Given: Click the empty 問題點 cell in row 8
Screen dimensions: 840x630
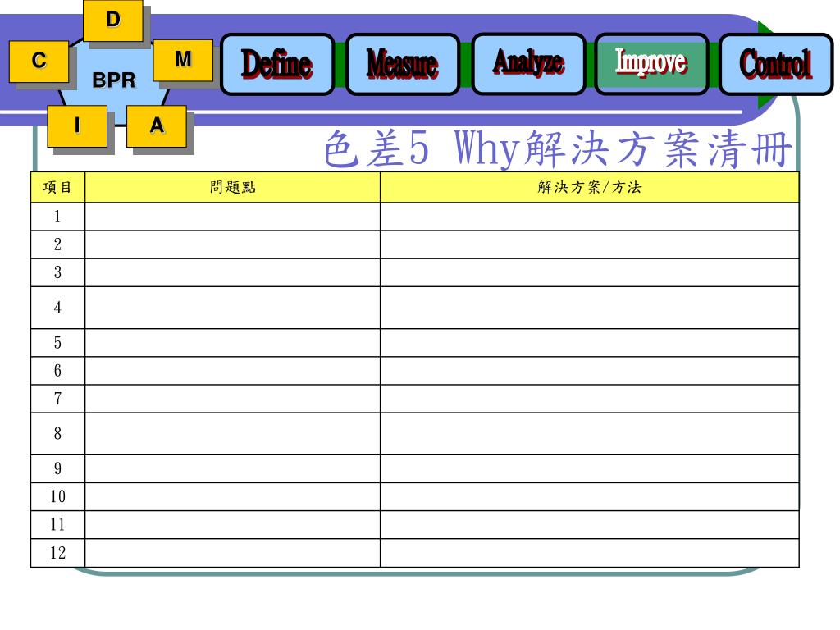Looking at the screenshot, I should pos(232,433).
